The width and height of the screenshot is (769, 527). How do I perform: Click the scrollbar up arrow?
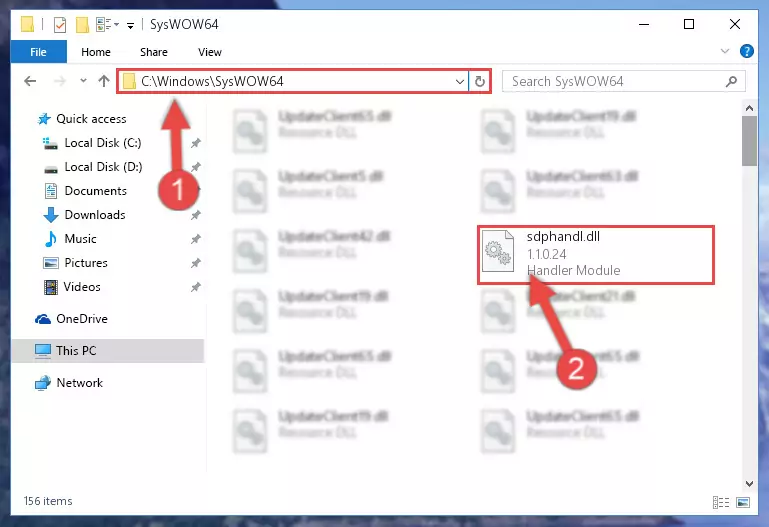[749, 108]
